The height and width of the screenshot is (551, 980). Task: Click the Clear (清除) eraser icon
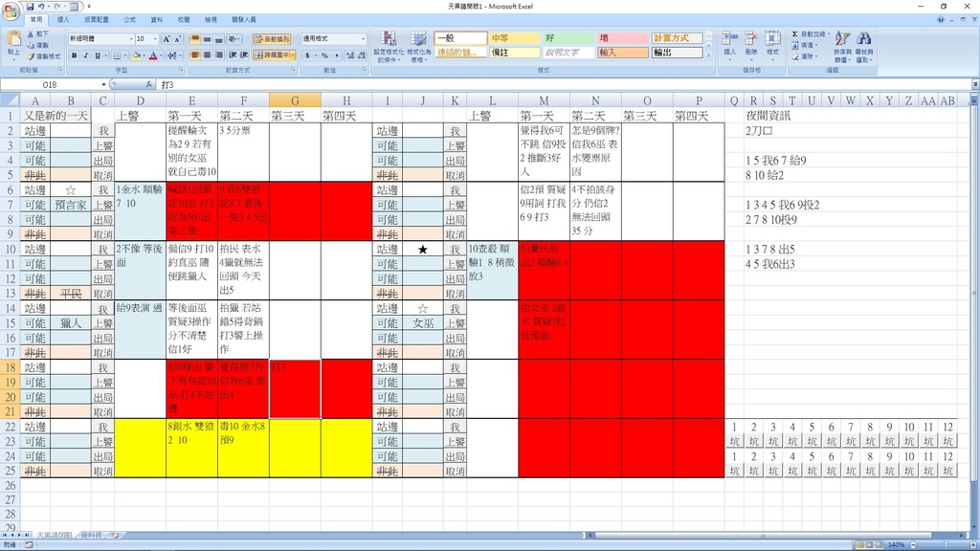click(795, 56)
